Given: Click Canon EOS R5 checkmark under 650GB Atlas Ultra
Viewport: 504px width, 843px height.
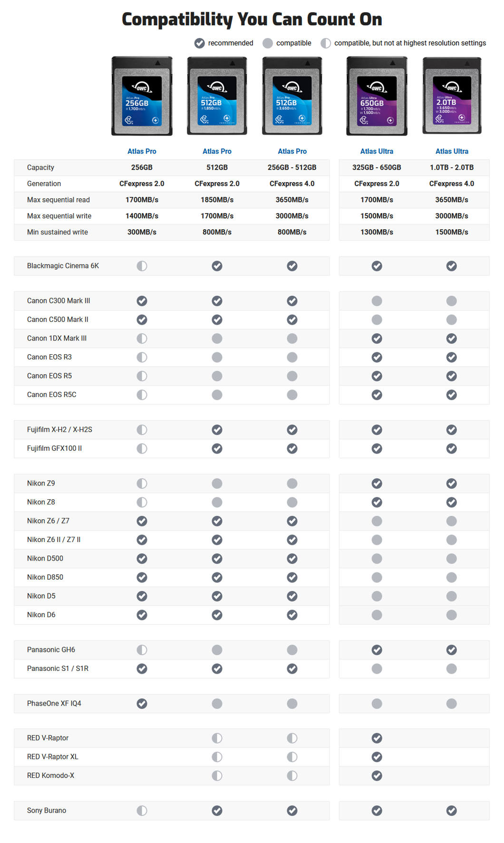Looking at the screenshot, I should pyautogui.click(x=377, y=376).
